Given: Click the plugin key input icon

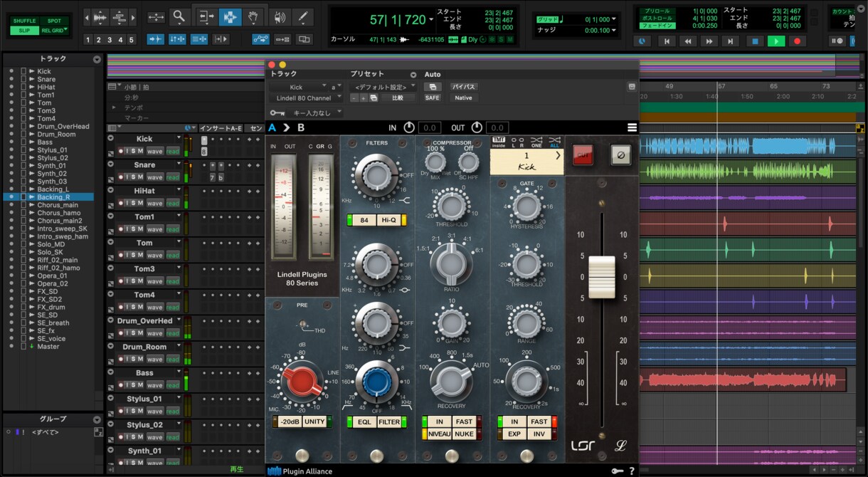Looking at the screenshot, I should [x=277, y=112].
